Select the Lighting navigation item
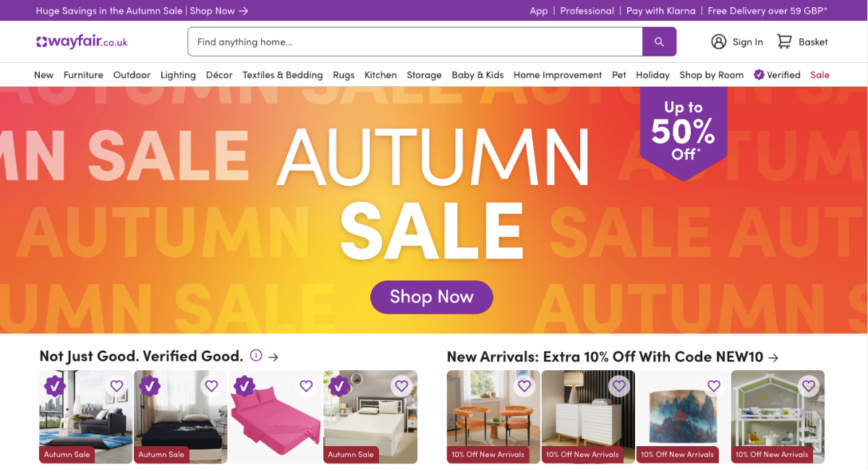Image resolution: width=868 pixels, height=470 pixels. (x=178, y=74)
